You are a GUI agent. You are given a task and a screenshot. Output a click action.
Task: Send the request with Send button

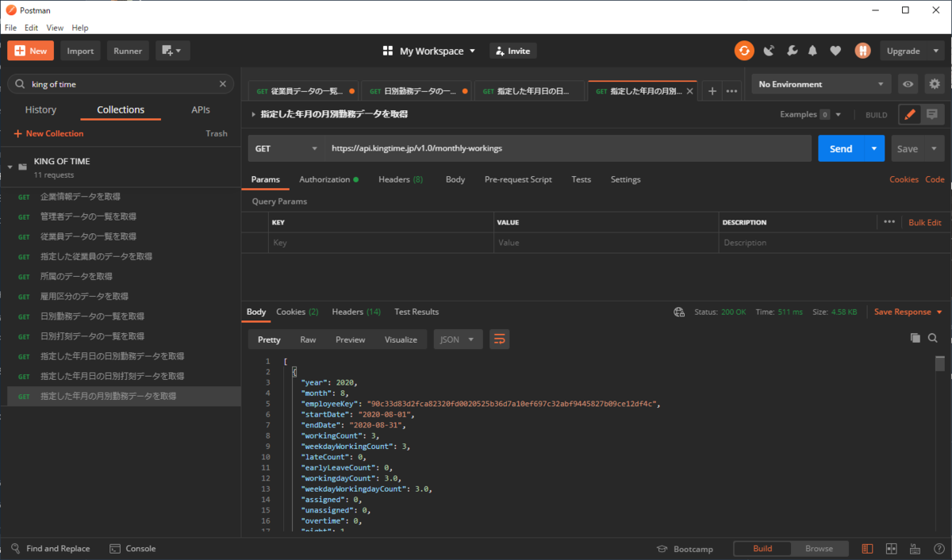tap(841, 148)
